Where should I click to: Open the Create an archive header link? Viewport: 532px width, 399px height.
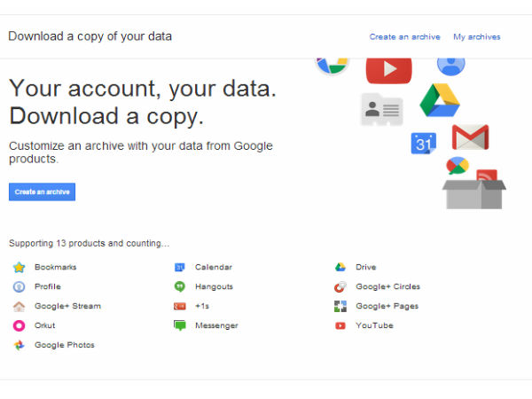click(x=404, y=37)
